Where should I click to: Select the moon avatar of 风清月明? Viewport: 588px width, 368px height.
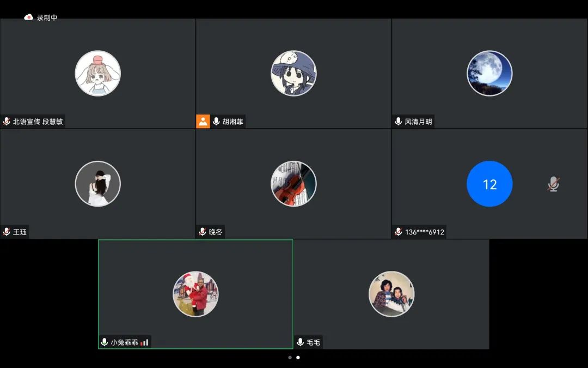point(489,74)
